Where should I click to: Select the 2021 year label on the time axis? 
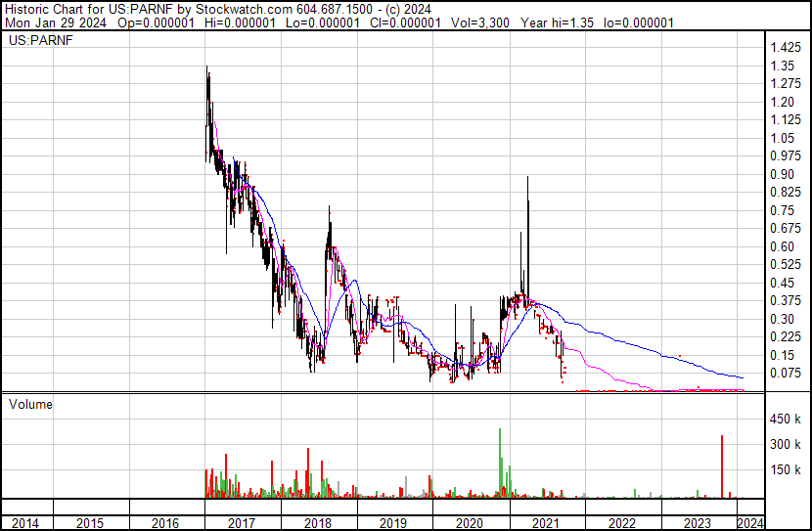tap(545, 523)
